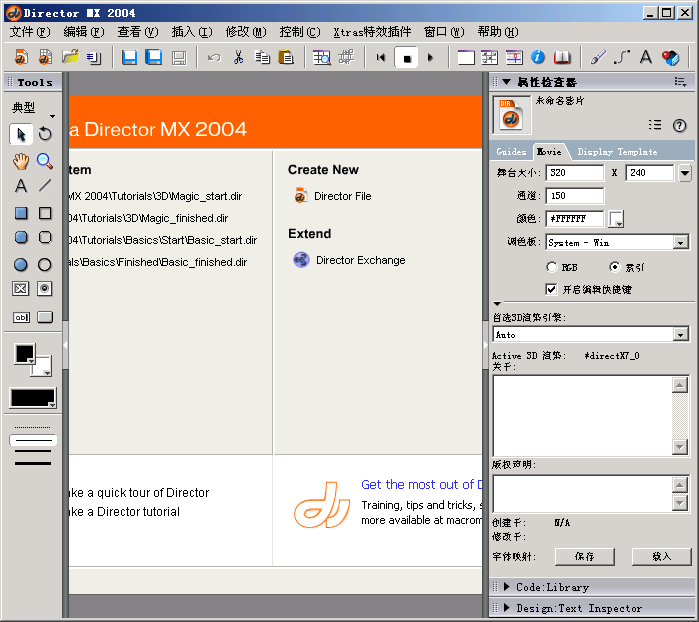The image size is (699, 622).
Task: Select the Hand tool
Action: point(21,161)
